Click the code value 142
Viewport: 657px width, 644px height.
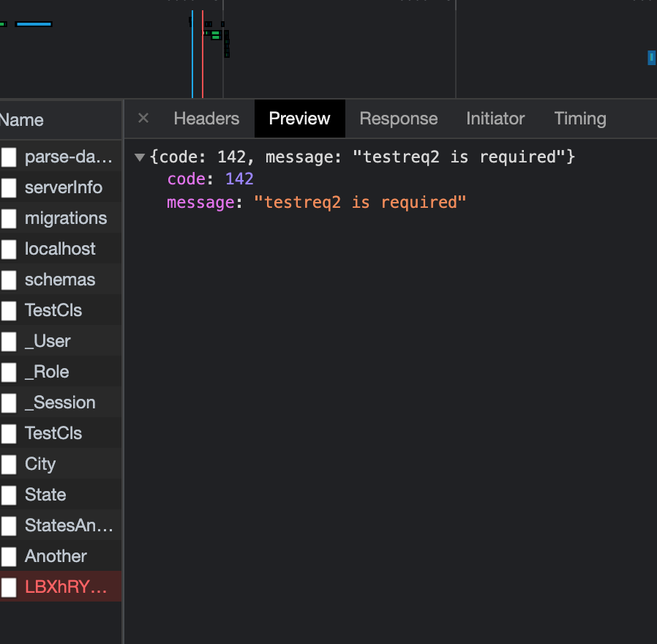click(239, 179)
